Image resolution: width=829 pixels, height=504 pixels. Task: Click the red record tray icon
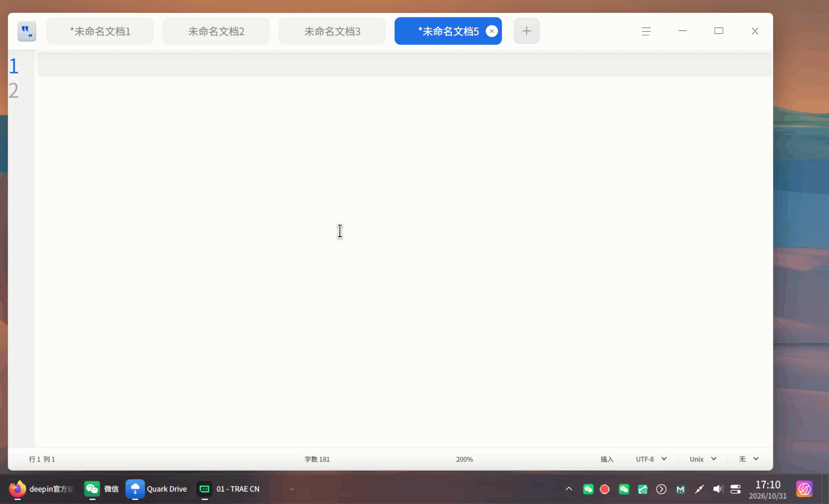coord(605,489)
